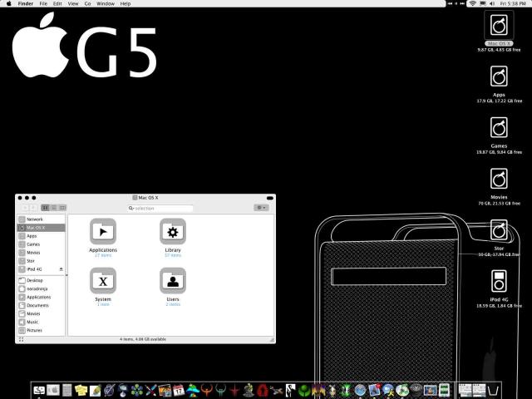Screen dimensions: 532x399
Task: Select the Games drive icon on desktop
Action: click(x=499, y=127)
